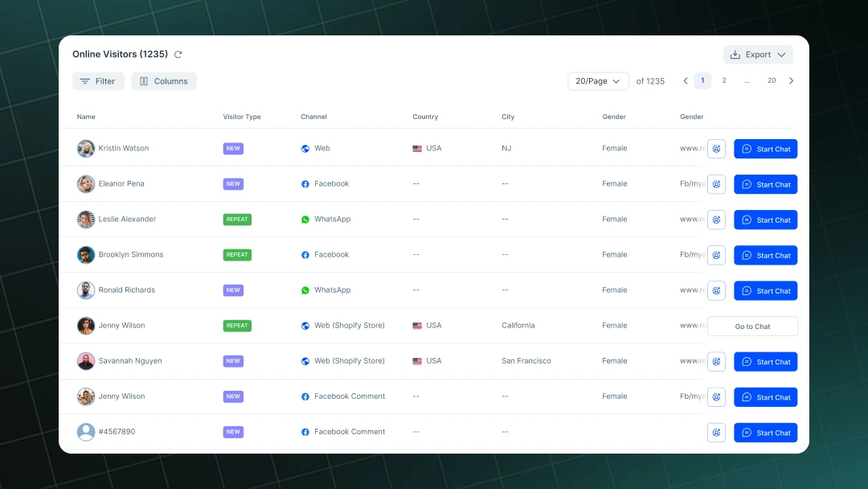Jump to page 20 in pagination
Image resolution: width=868 pixels, height=489 pixels.
[772, 81]
